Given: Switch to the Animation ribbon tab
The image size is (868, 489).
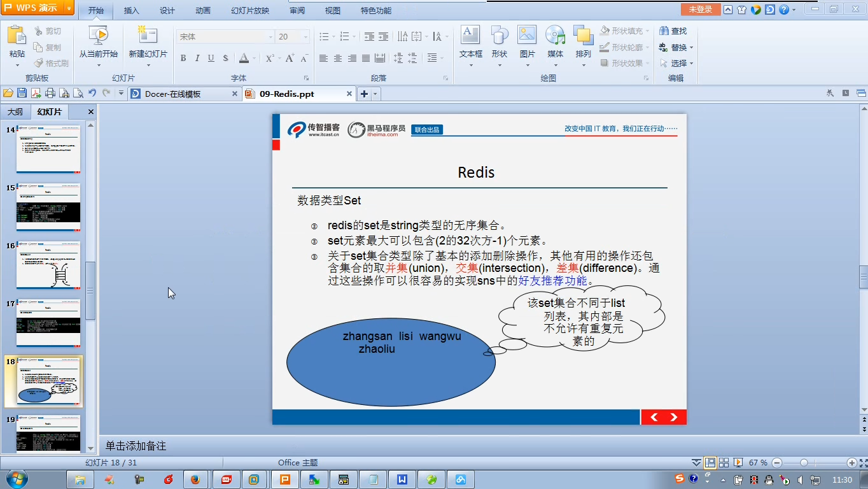Looking at the screenshot, I should click(203, 10).
